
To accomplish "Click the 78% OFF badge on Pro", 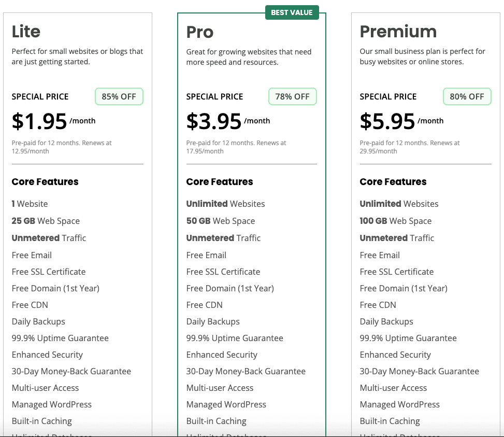I will (x=293, y=96).
